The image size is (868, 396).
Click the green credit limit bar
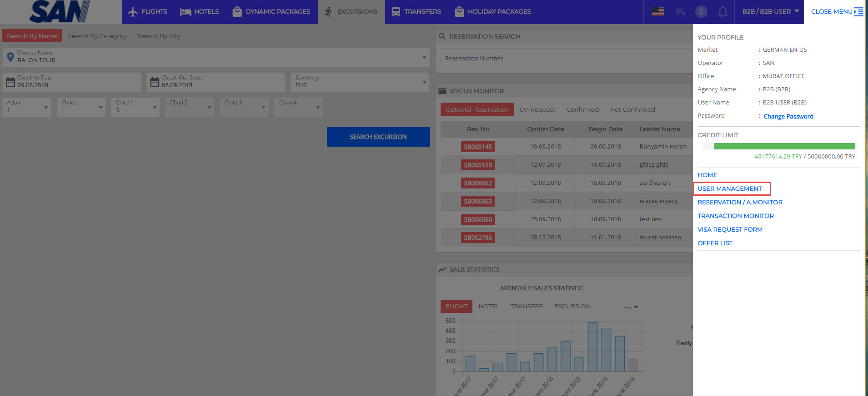tap(784, 146)
